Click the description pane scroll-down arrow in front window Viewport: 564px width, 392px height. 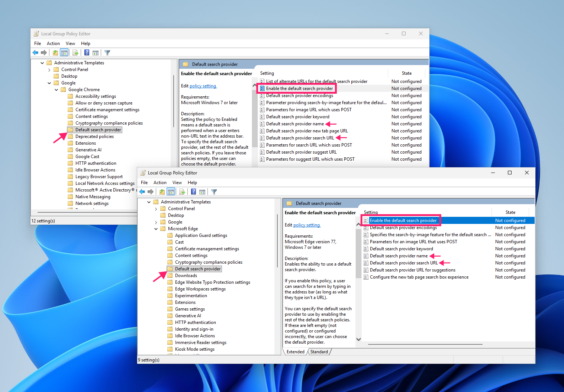pos(358,339)
